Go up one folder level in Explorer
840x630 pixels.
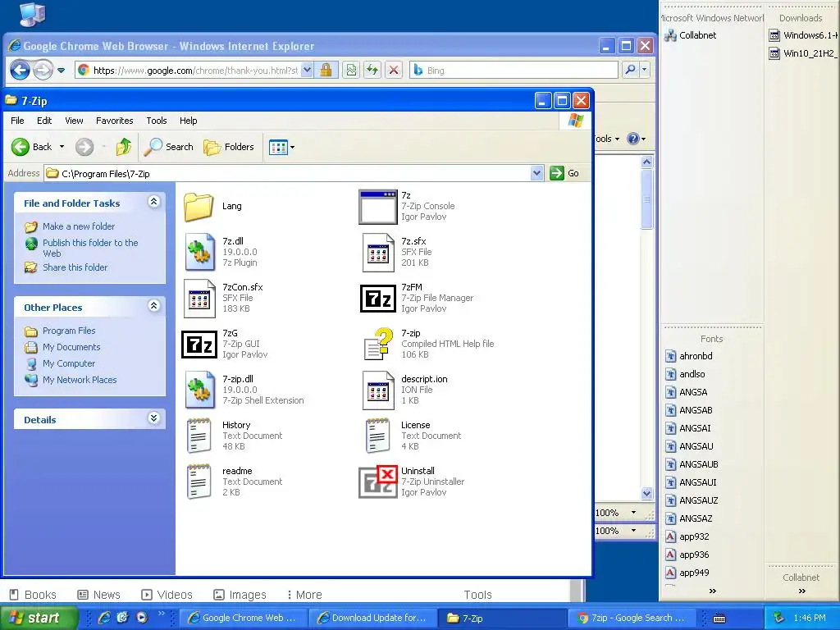(x=124, y=147)
